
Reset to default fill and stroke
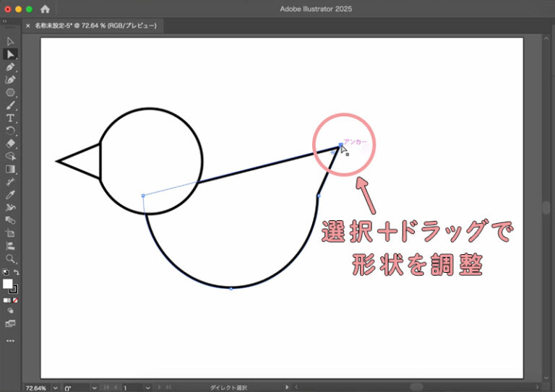(x=5, y=272)
